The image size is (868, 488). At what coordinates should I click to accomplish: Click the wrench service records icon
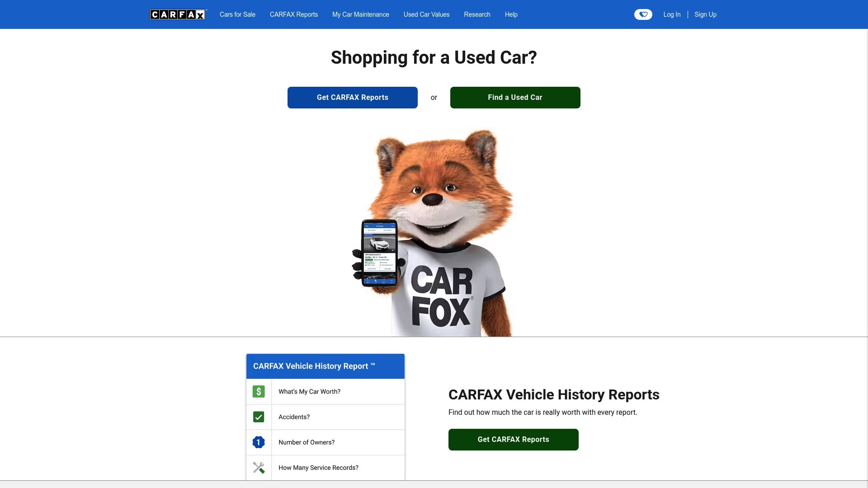click(x=259, y=467)
